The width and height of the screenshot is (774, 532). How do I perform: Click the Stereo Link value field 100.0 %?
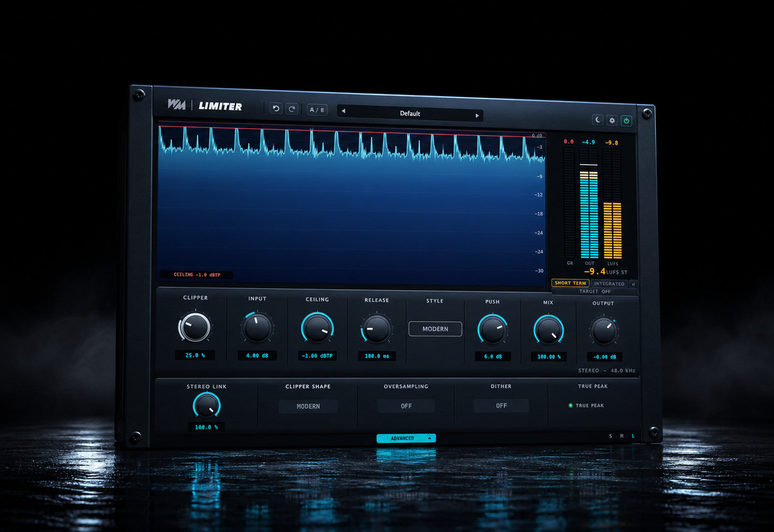point(207,427)
